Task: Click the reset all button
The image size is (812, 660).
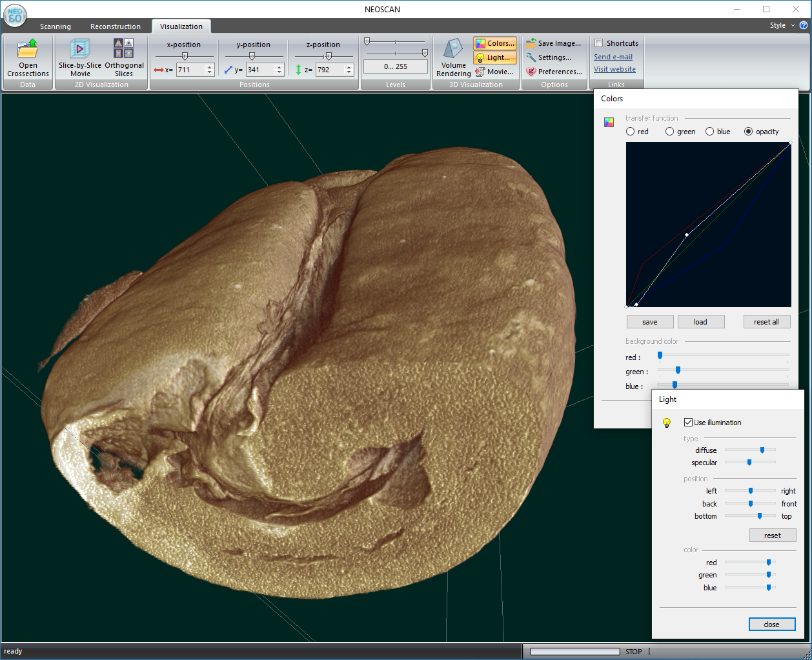Action: coord(766,322)
